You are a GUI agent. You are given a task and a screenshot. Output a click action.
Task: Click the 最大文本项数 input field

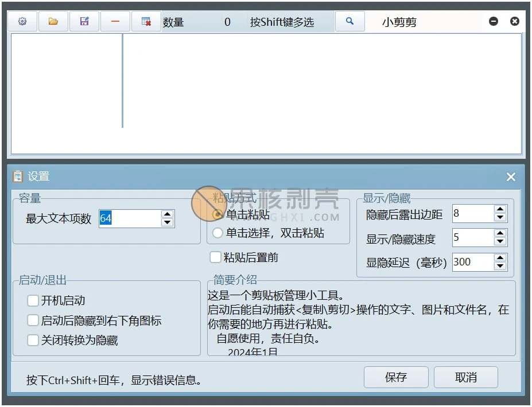[x=130, y=218]
